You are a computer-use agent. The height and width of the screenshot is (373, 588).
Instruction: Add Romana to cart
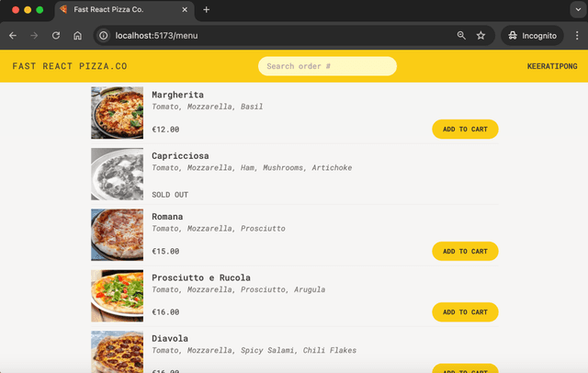(465, 251)
